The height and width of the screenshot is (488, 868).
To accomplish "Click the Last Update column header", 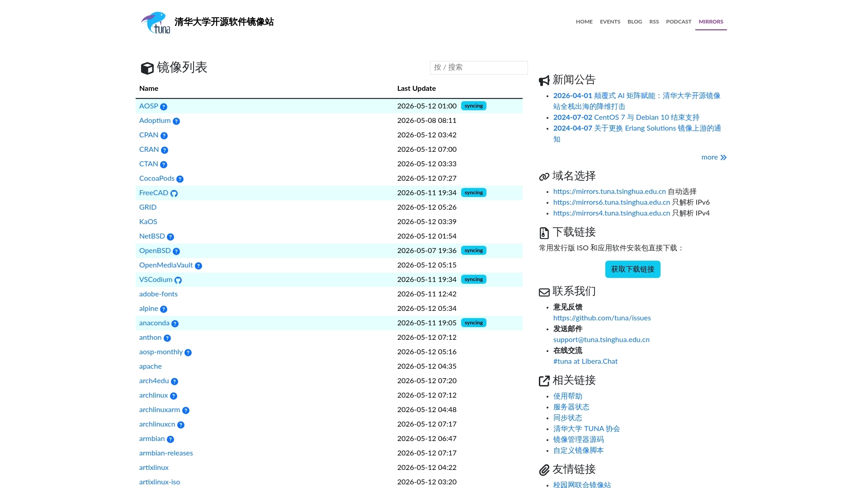I will click(x=416, y=89).
